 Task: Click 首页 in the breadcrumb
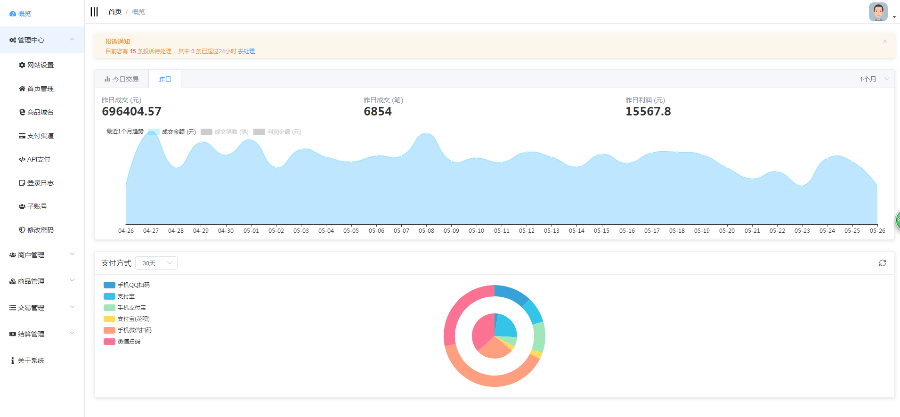pyautogui.click(x=115, y=11)
